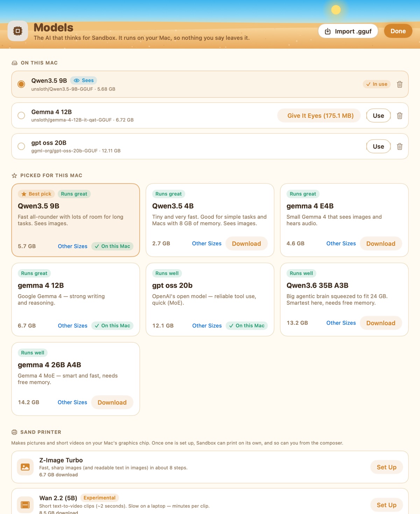Select the gpt oss 20B radio button
The height and width of the screenshot is (514, 420).
[21, 146]
